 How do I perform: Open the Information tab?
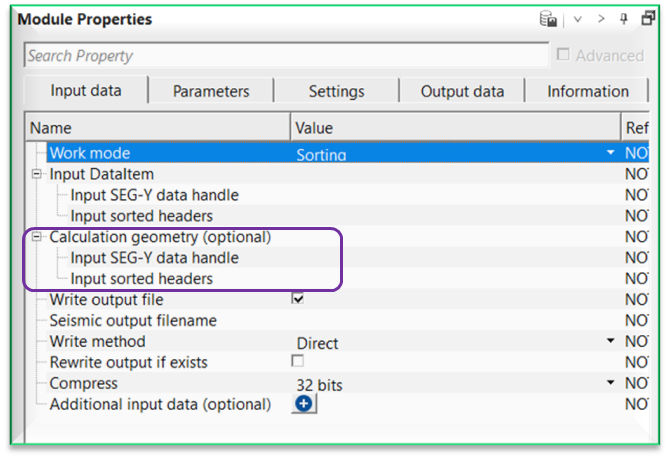[587, 91]
